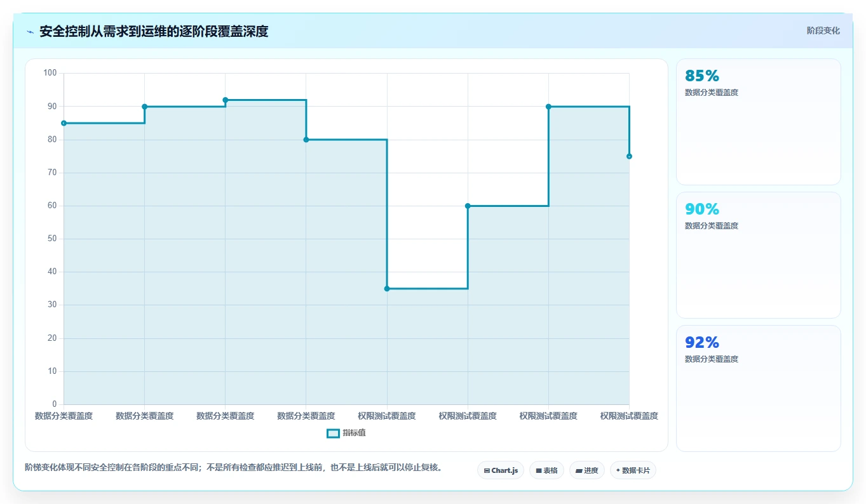The width and height of the screenshot is (866, 504).
Task: Click the chart data point at 92
Action: 226,100
